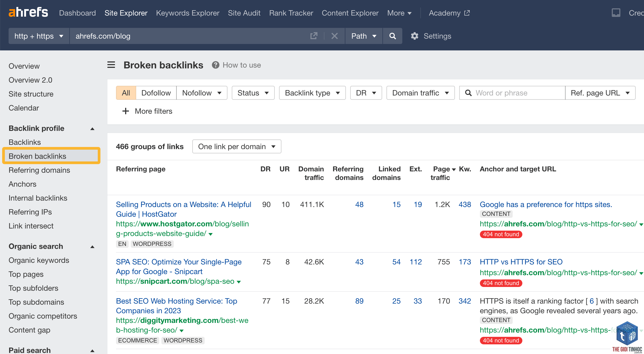Sort by DR column header
644x354 pixels.
point(265,169)
